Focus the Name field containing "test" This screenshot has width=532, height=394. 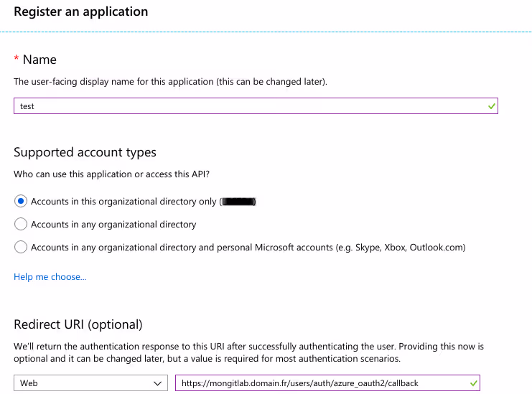pos(244,106)
